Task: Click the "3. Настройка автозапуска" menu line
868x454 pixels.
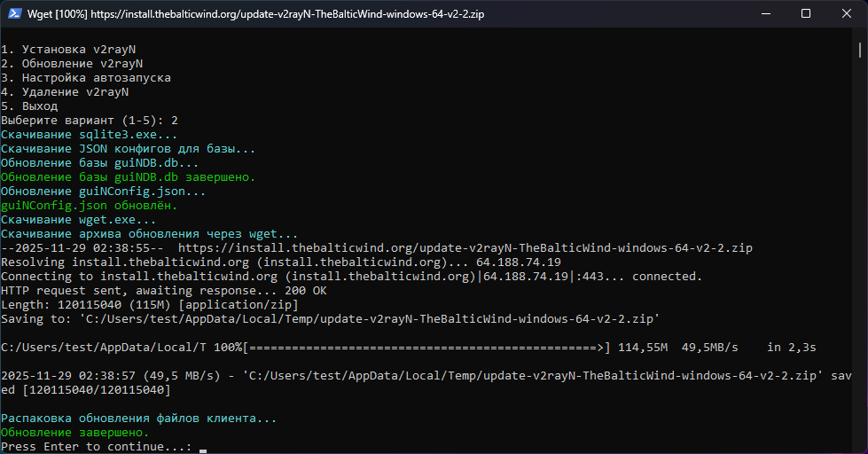Action: 86,78
